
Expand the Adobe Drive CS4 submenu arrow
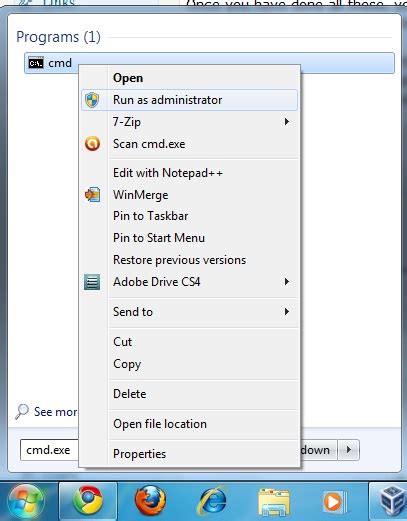(x=287, y=282)
